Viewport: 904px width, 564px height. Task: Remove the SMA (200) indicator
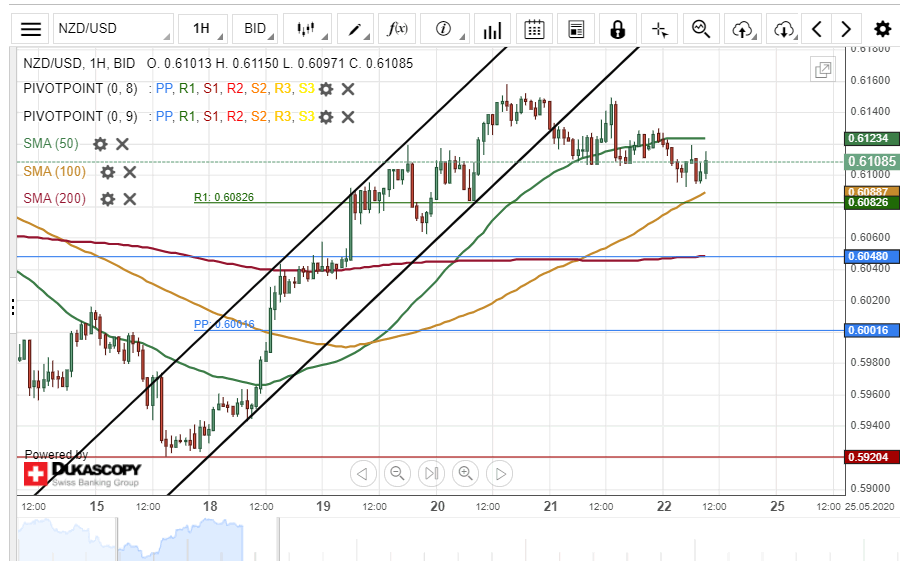pos(129,199)
